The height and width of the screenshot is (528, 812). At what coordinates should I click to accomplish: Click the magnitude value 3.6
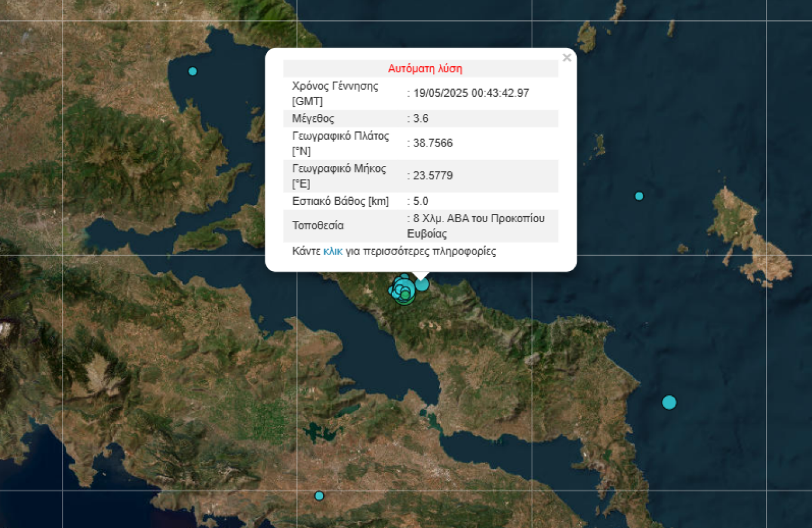(x=420, y=118)
